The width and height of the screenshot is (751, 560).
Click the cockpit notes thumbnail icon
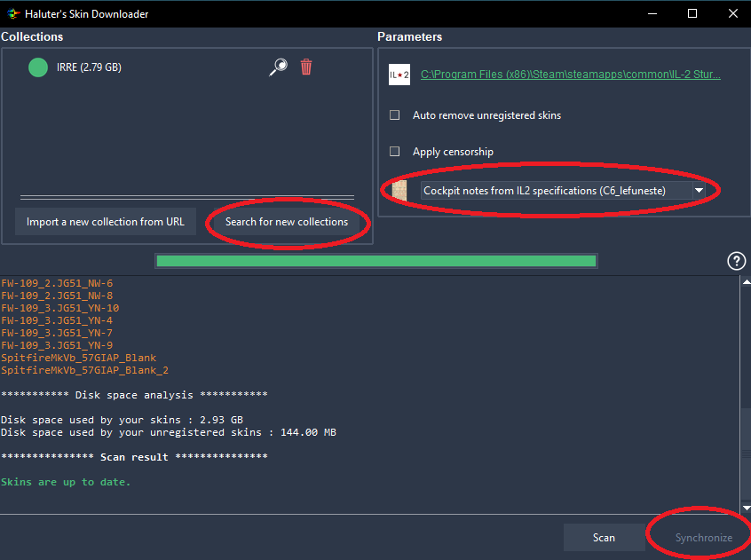coord(399,191)
